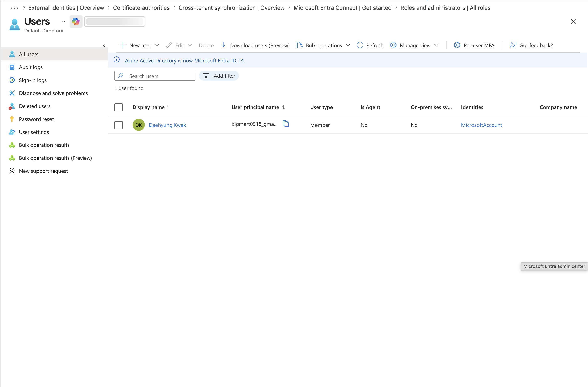Click the Users ellipsis more options
This screenshot has height=387, width=588.
tap(63, 21)
